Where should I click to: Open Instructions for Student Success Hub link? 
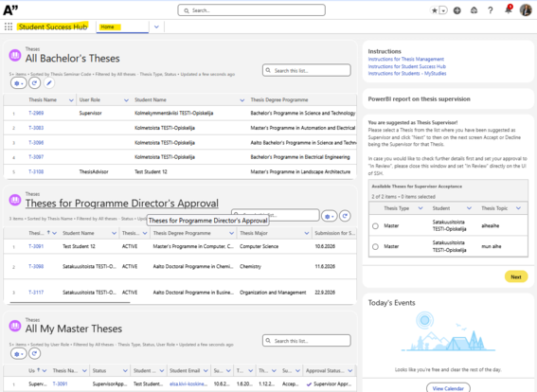(407, 66)
